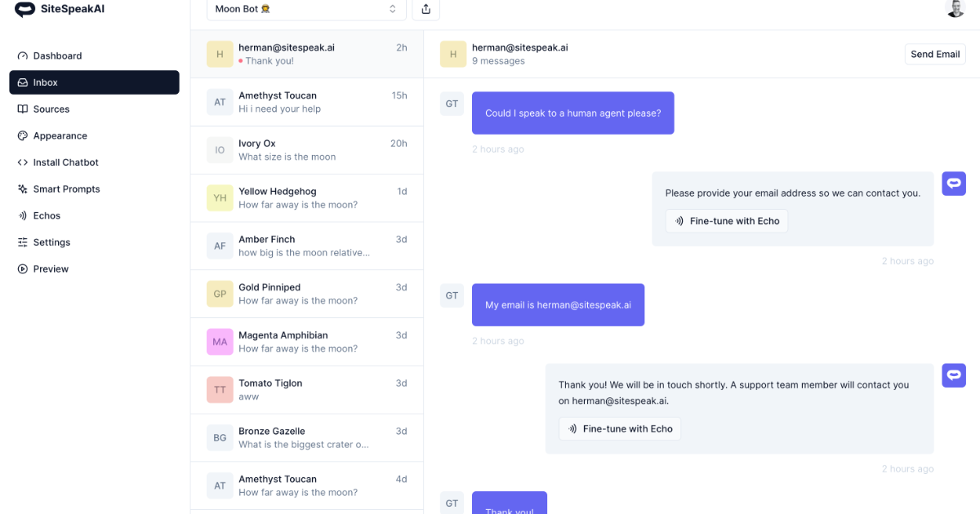
Task: Click the Sources book icon
Action: 23,109
